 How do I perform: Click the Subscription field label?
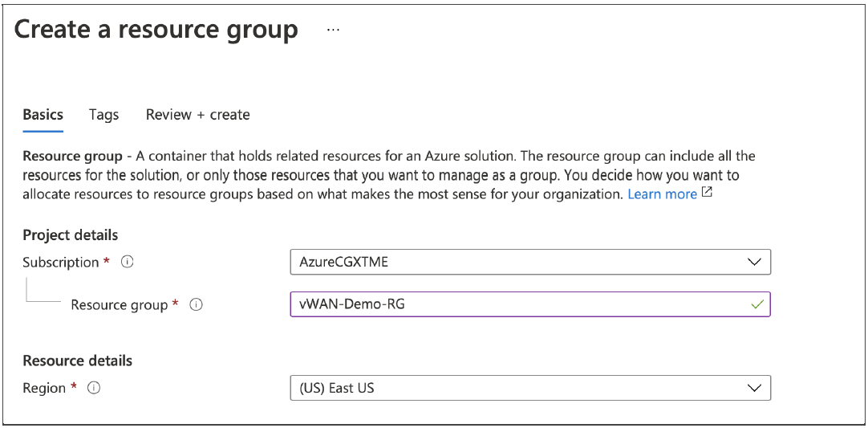tap(60, 263)
